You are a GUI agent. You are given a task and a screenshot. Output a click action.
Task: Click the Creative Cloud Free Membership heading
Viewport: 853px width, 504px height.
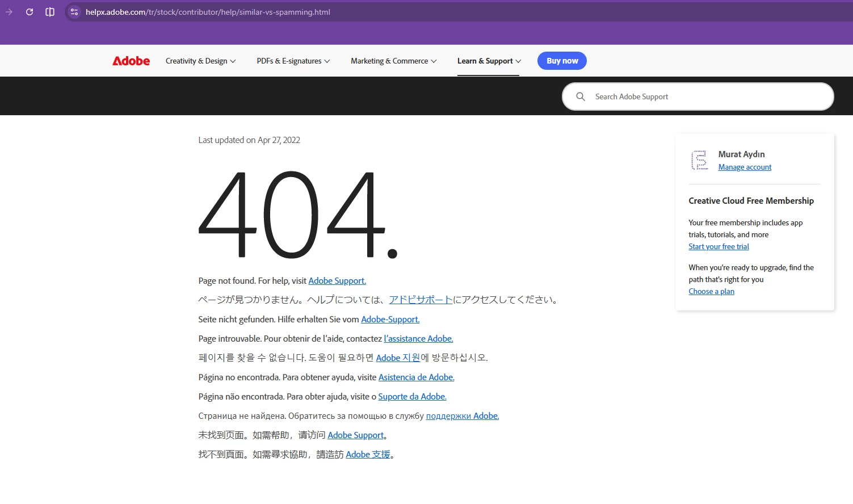coord(751,201)
